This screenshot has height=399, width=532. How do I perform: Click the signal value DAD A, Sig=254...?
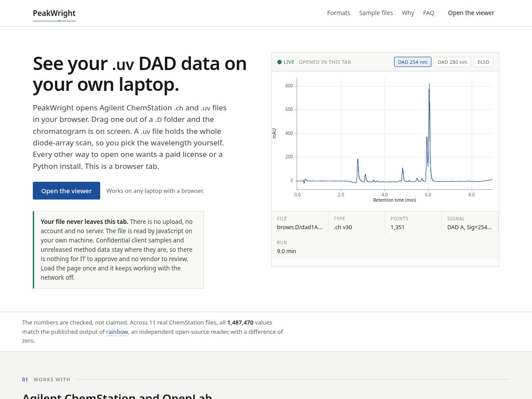(x=469, y=227)
